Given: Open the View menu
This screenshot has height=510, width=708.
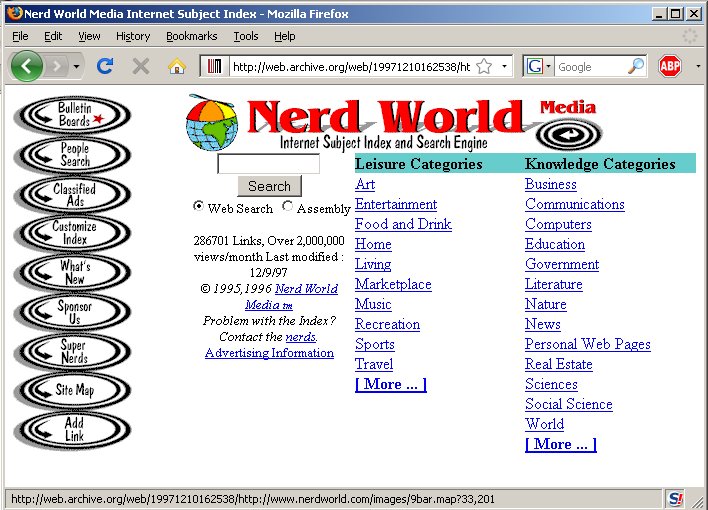Looking at the screenshot, I should (x=89, y=36).
